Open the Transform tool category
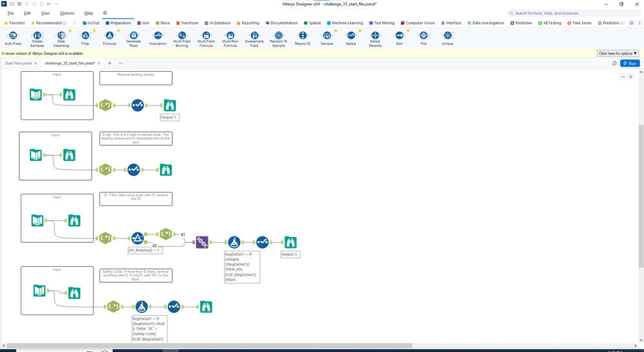This screenshot has height=352, width=644. 187,23
